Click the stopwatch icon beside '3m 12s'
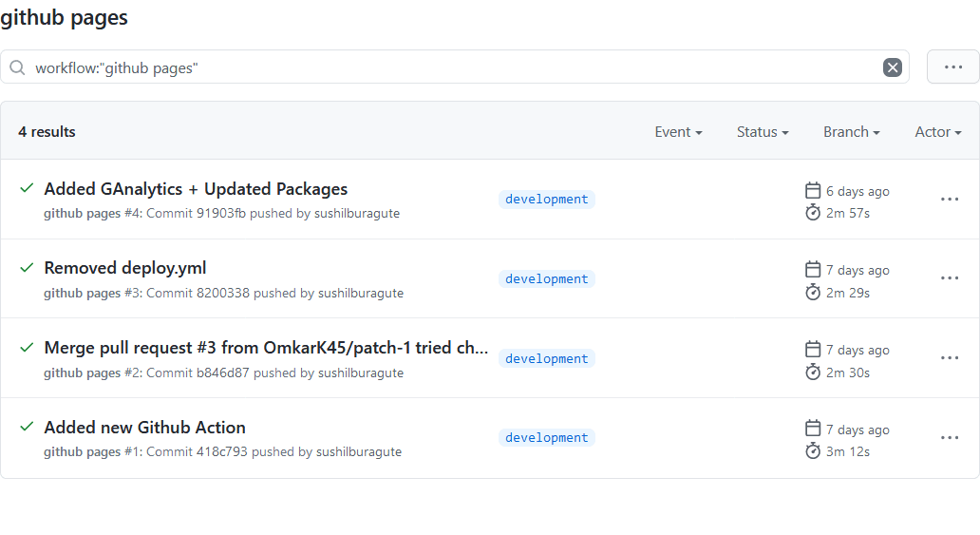The image size is (980, 535). [813, 450]
